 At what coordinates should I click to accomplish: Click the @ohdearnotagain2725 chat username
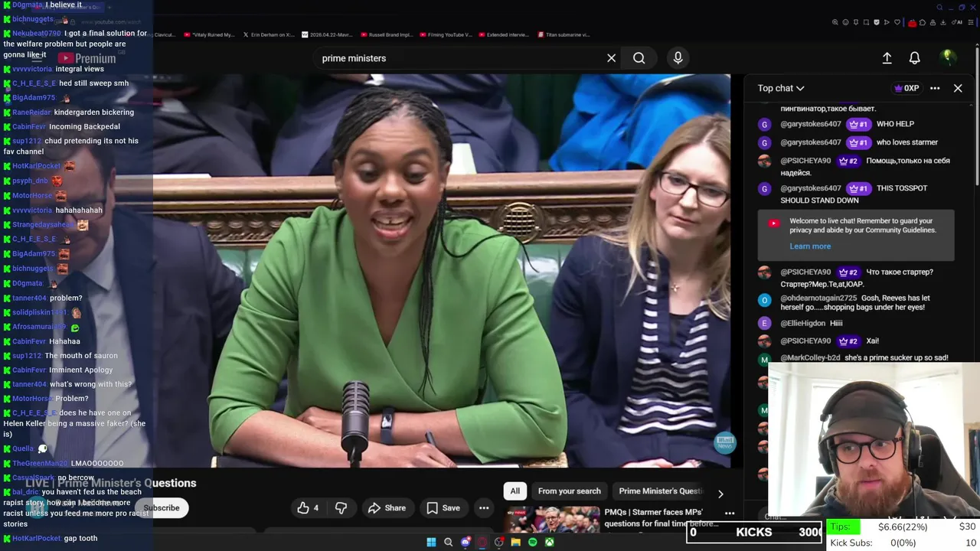point(818,298)
